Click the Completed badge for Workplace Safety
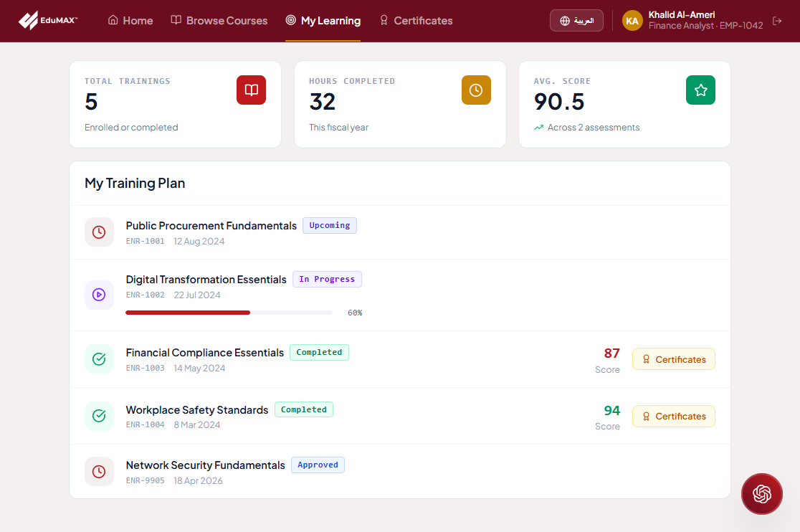Screen dimensions: 800x532 point(304,409)
